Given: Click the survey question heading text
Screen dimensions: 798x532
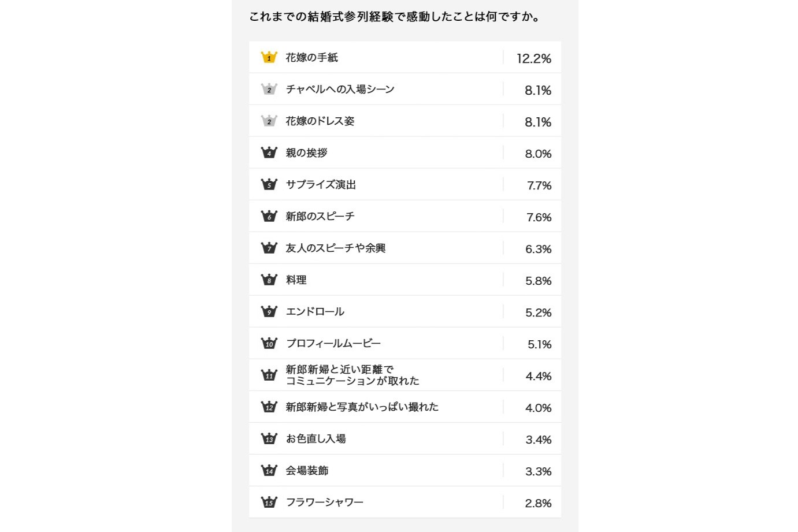Looking at the screenshot, I should (396, 17).
